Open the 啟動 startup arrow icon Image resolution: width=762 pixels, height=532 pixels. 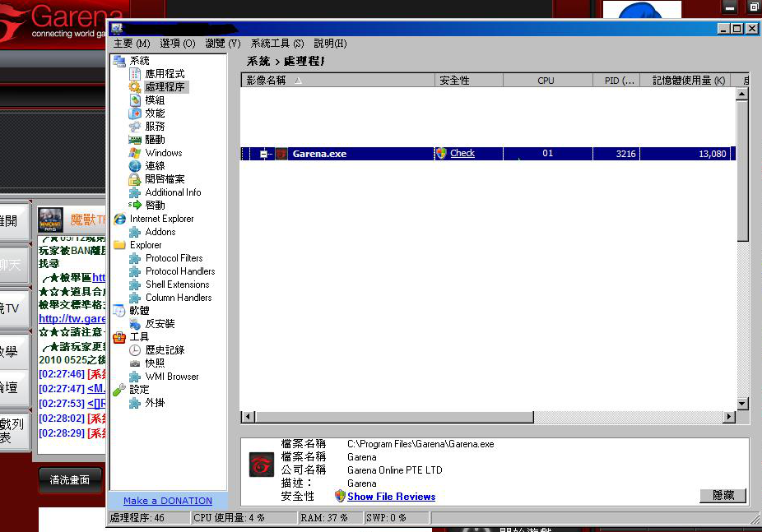coord(135,206)
